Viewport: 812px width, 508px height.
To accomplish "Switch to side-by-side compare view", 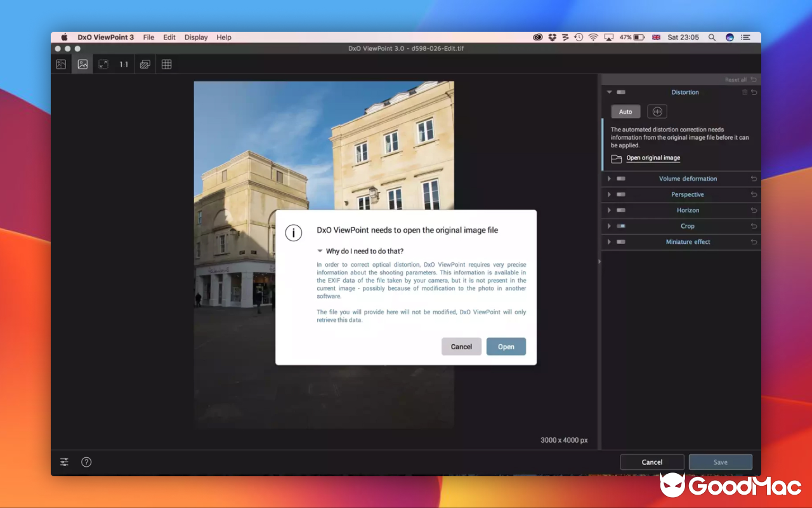I will pos(61,64).
